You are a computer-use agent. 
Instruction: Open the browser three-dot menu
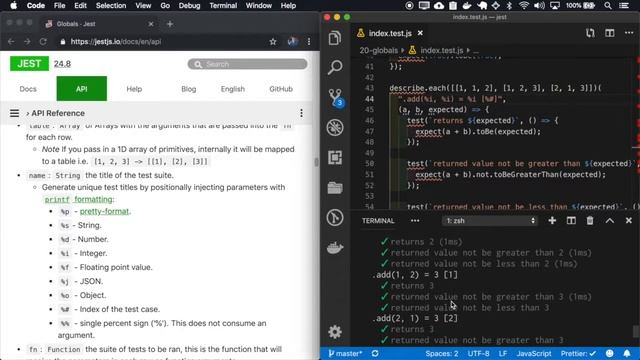(x=309, y=42)
